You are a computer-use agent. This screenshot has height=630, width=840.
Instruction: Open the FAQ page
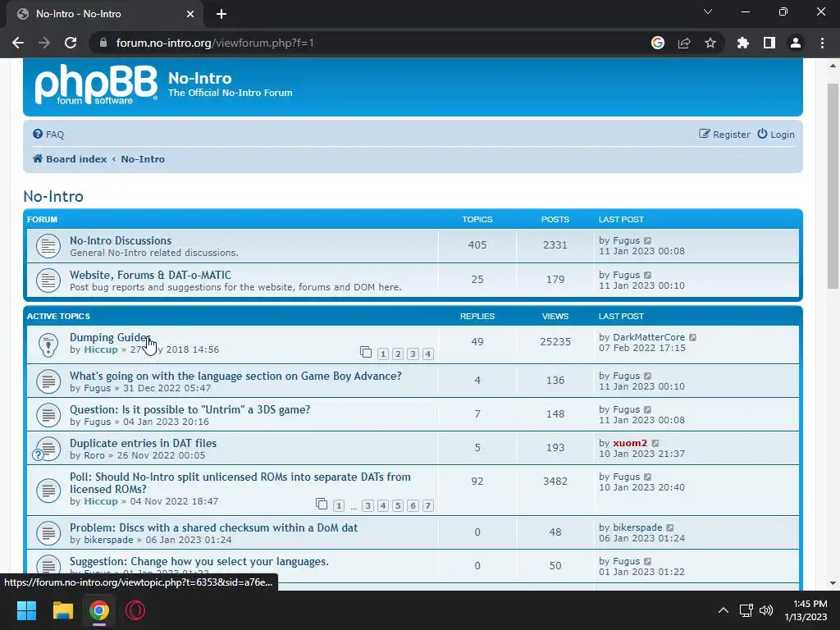coord(48,135)
